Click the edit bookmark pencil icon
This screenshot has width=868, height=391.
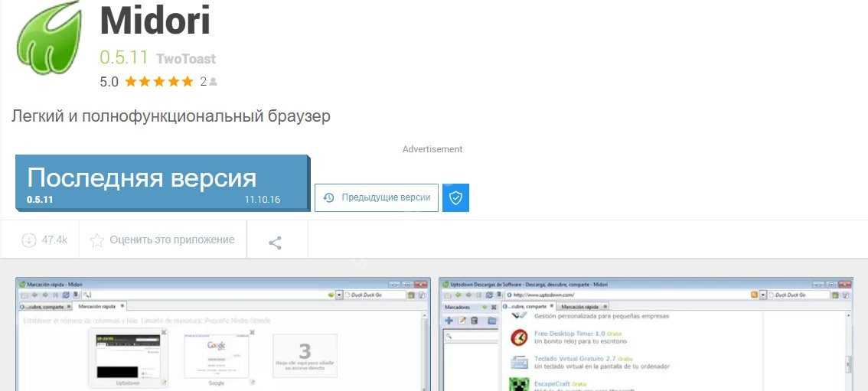(461, 321)
